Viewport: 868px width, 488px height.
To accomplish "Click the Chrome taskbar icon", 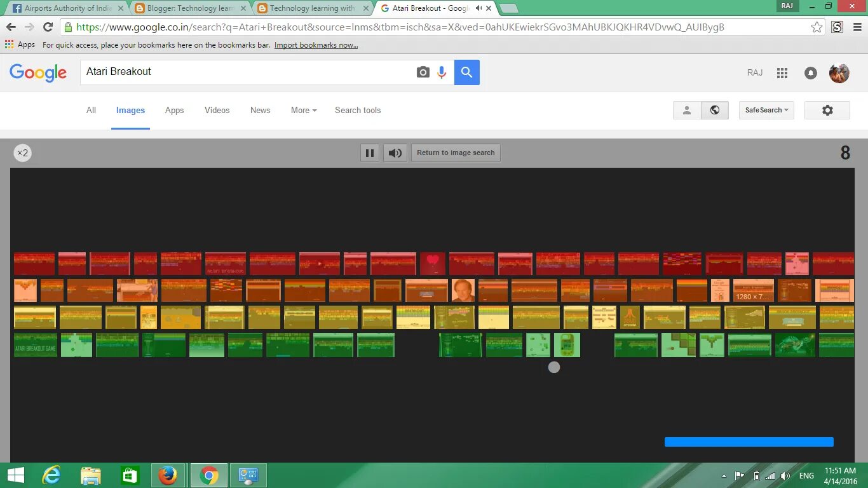I will click(x=208, y=475).
